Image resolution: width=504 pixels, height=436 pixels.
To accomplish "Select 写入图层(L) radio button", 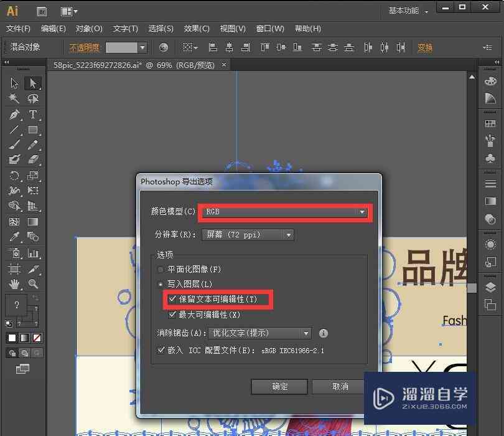I will coord(161,284).
